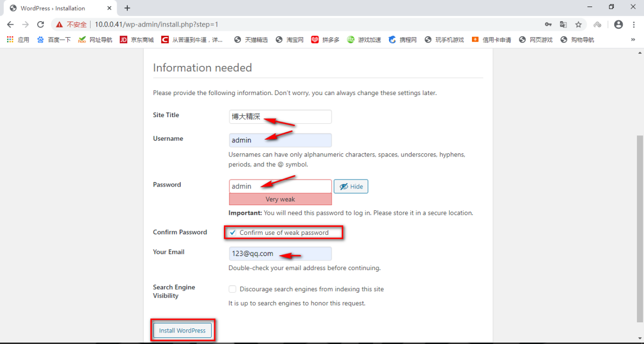Open the saved password key icon
The image size is (644, 344).
[548, 24]
